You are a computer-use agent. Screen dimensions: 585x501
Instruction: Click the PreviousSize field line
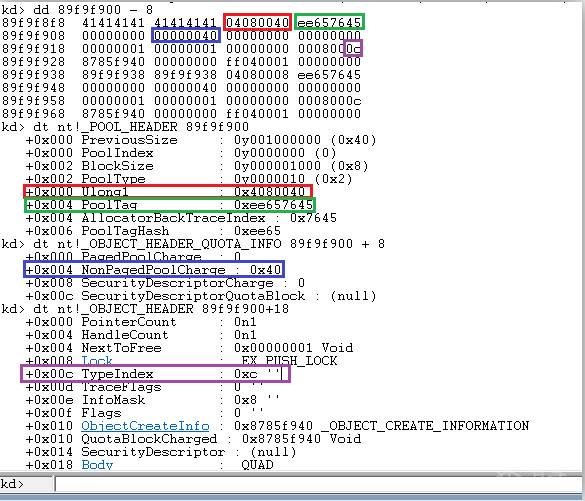click(201, 140)
